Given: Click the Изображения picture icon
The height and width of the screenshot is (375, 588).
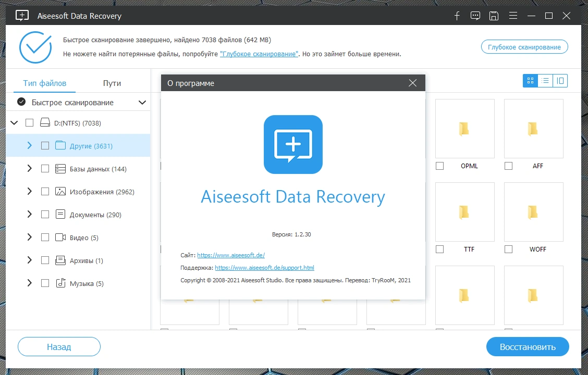Looking at the screenshot, I should (60, 192).
